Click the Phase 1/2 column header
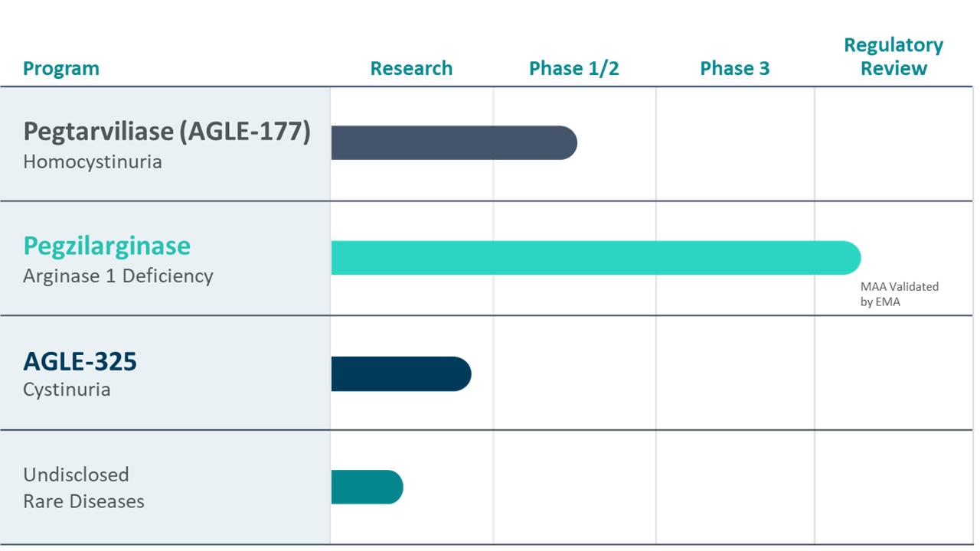The height and width of the screenshot is (551, 980). [573, 68]
